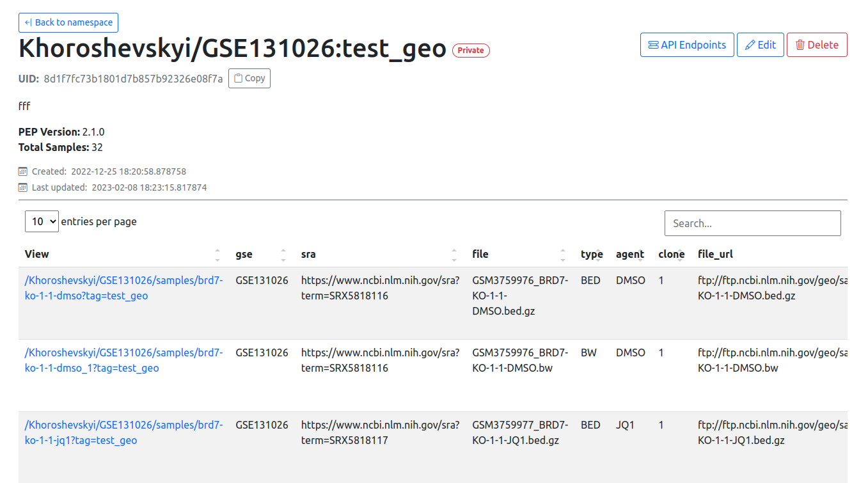Click the 'fff' description text
The image size is (868, 483).
[x=24, y=106]
